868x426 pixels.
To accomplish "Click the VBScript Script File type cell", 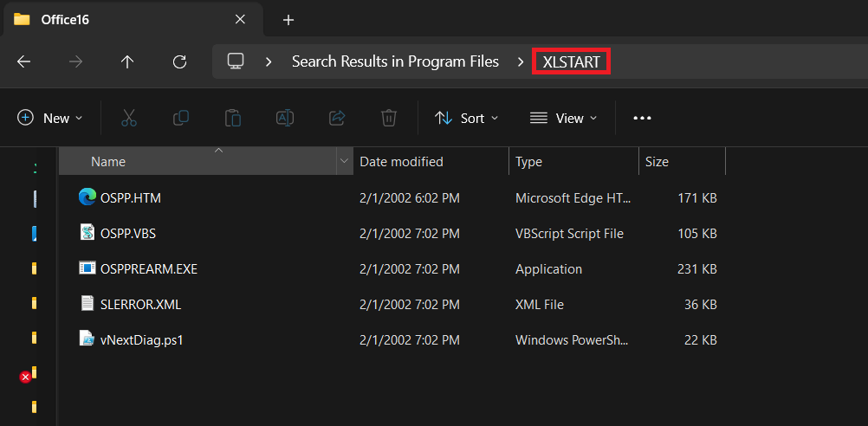I will coord(569,234).
